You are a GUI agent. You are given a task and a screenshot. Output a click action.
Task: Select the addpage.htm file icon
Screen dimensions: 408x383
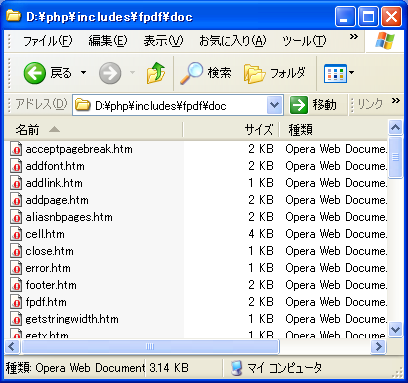[16, 200]
